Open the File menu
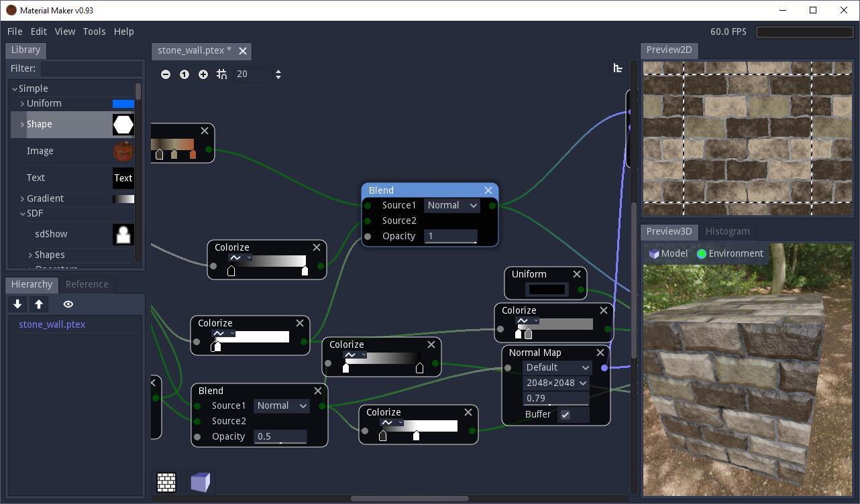This screenshot has height=504, width=860. pyautogui.click(x=15, y=31)
